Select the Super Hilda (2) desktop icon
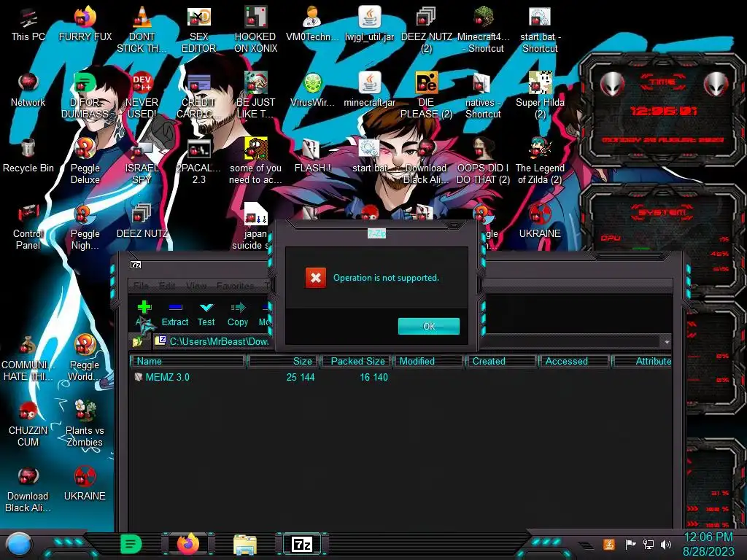The width and height of the screenshot is (747, 560). 540,96
